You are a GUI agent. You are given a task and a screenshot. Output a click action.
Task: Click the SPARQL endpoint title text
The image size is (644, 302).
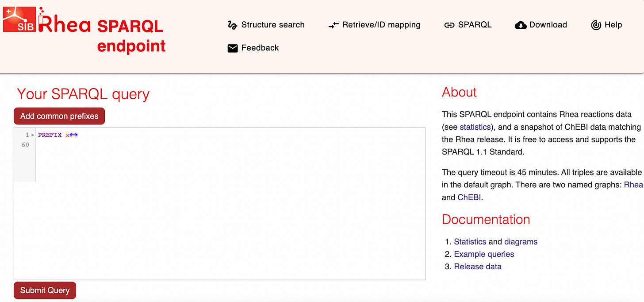tap(131, 35)
